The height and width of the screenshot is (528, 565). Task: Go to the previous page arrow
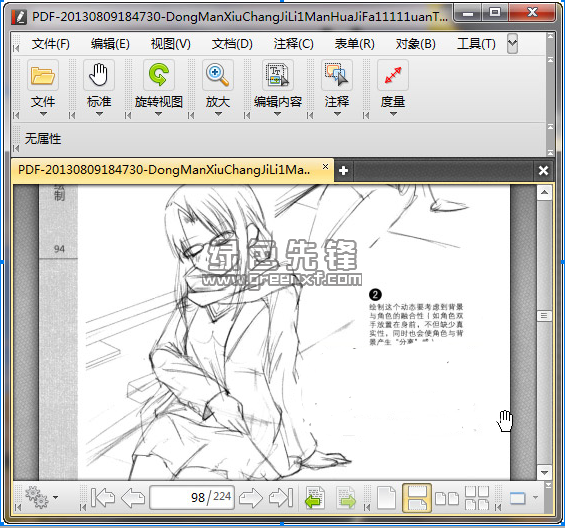pos(133,498)
